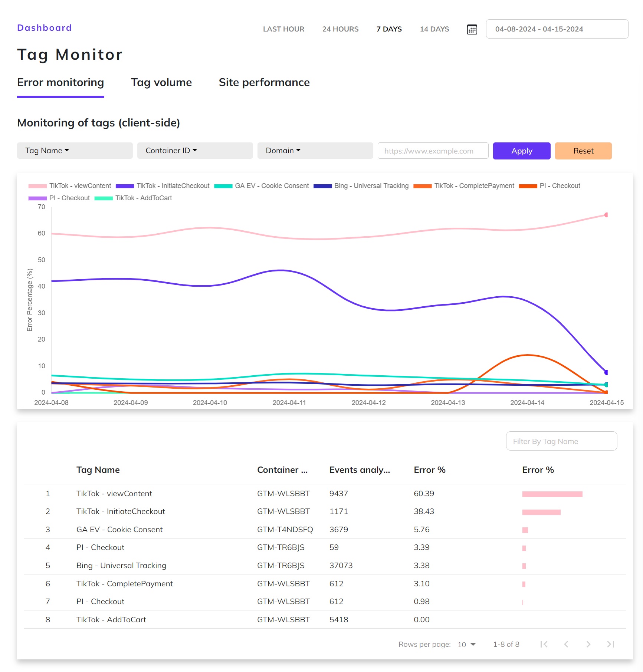The height and width of the screenshot is (672, 643).
Task: Click the 60.39 error percentage cell
Action: (424, 494)
